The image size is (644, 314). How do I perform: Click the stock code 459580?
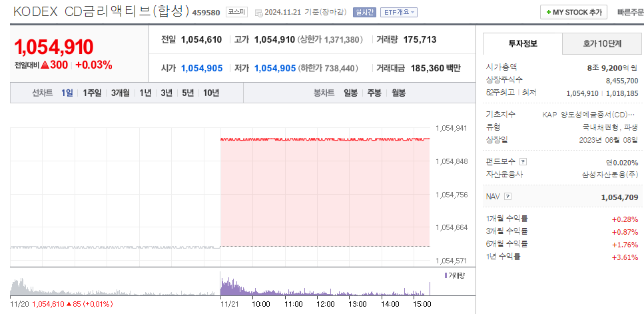[x=207, y=13]
